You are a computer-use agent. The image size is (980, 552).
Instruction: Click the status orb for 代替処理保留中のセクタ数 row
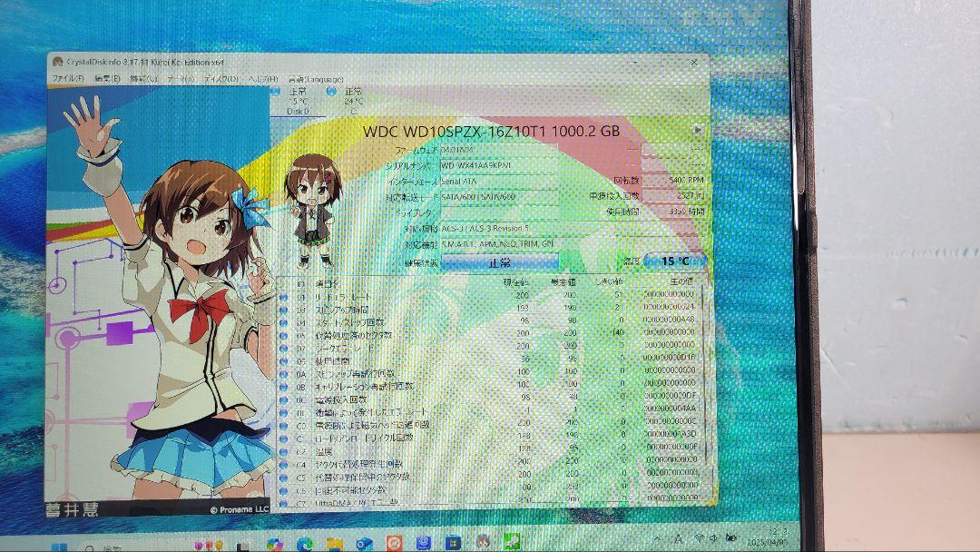pyautogui.click(x=284, y=477)
